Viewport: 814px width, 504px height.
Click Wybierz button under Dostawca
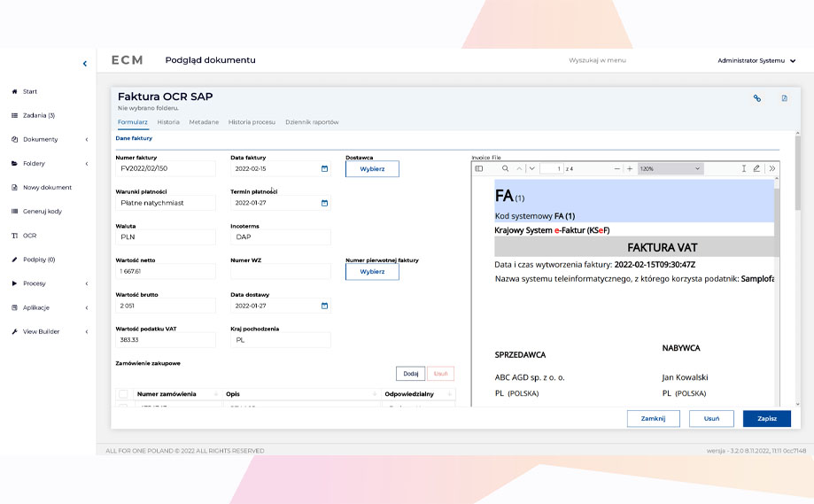click(372, 168)
